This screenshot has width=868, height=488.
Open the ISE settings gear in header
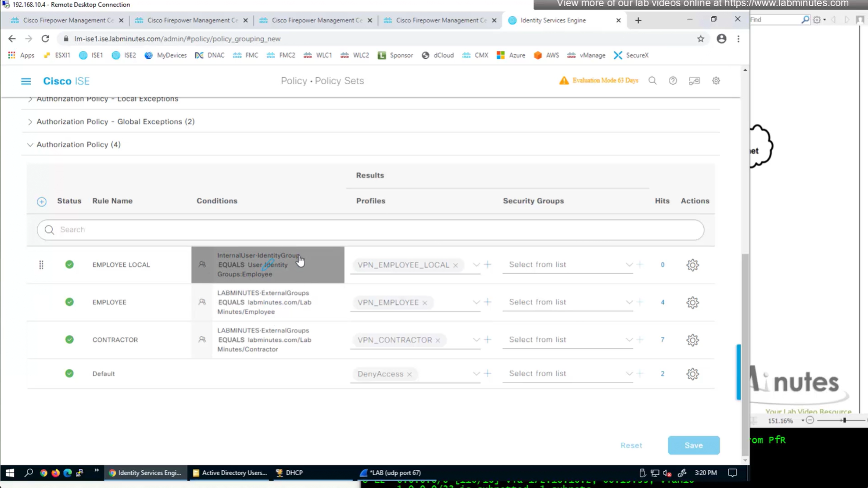[x=716, y=81]
